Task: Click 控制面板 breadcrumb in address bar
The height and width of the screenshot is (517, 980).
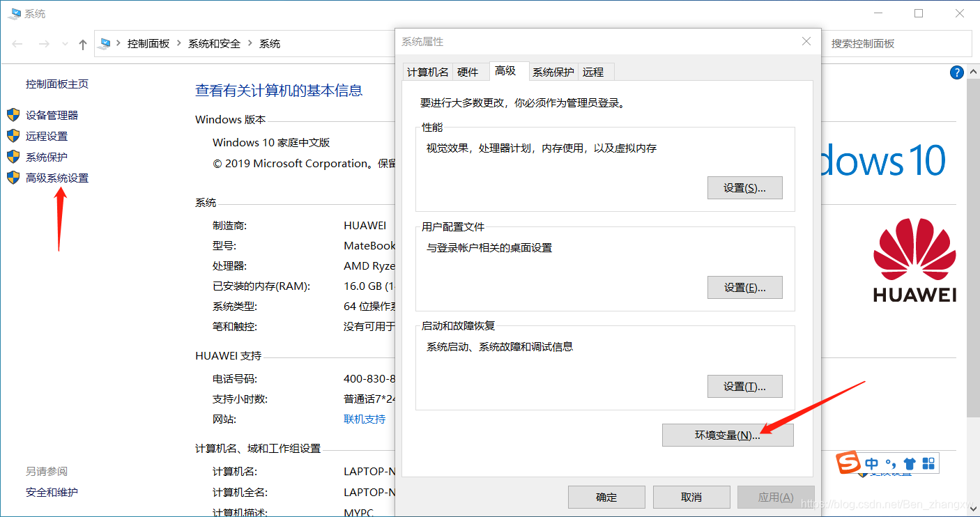Action: 148,44
